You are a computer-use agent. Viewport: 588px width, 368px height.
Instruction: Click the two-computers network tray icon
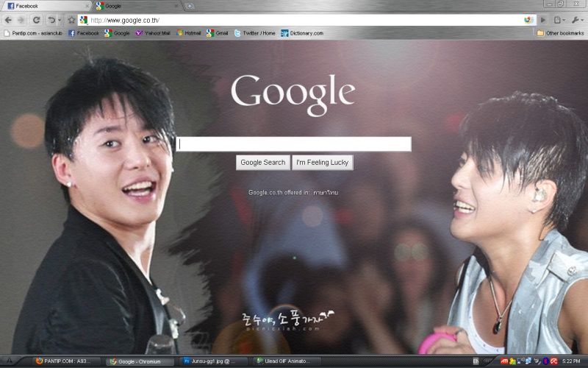pos(528,361)
